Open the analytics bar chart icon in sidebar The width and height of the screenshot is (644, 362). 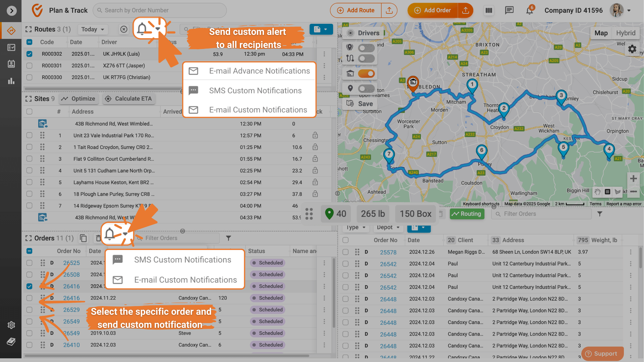point(11,81)
